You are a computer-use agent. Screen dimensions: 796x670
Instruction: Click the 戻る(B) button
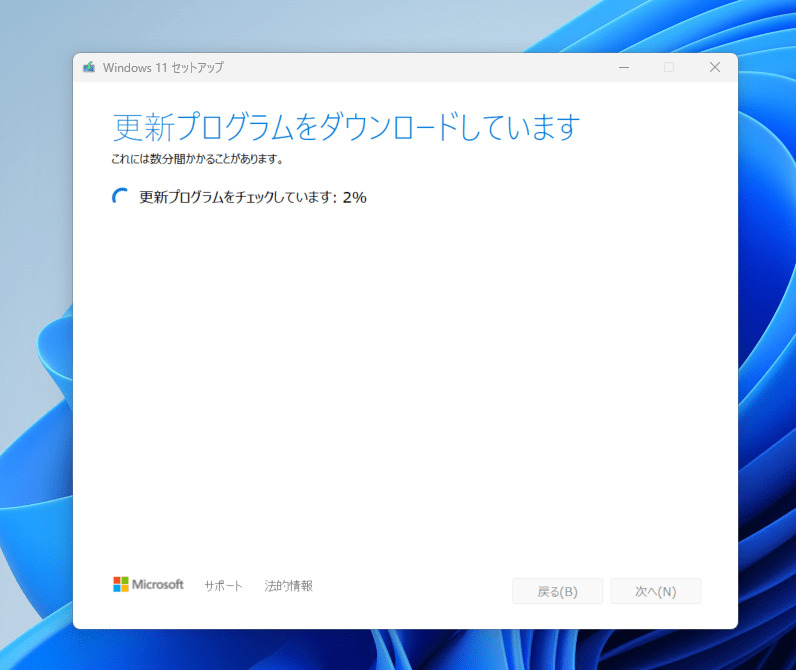point(557,591)
